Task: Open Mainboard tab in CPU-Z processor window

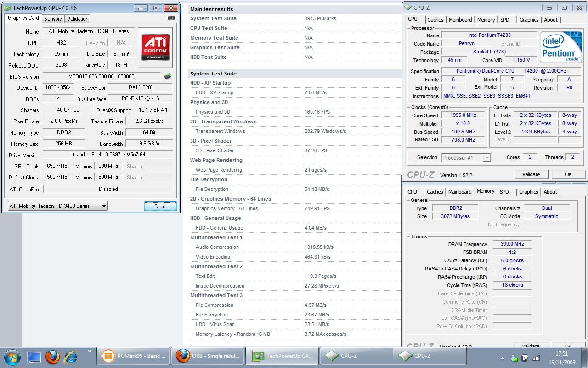Action: (460, 20)
